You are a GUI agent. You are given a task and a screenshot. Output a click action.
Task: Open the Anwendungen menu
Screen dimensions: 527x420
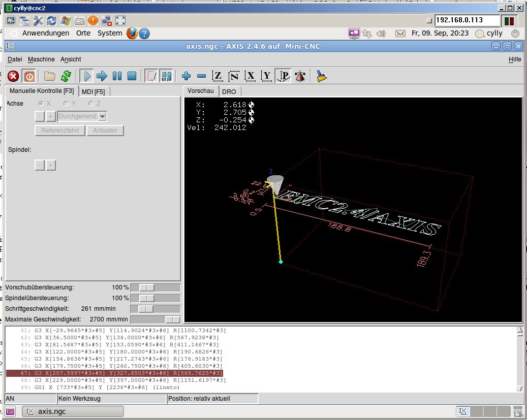(46, 33)
